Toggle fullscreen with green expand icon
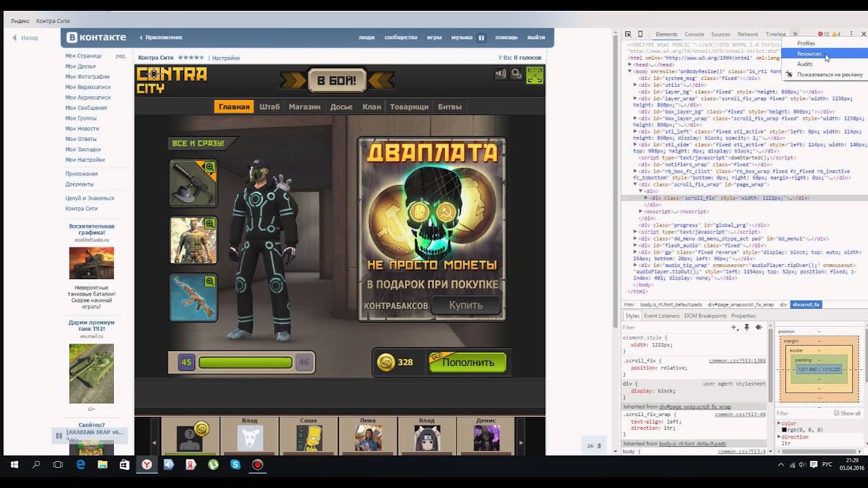 (534, 75)
